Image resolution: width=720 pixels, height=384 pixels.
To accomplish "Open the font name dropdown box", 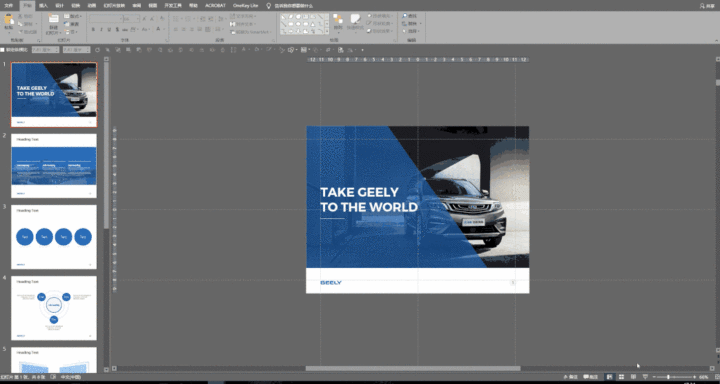I will coord(106,19).
